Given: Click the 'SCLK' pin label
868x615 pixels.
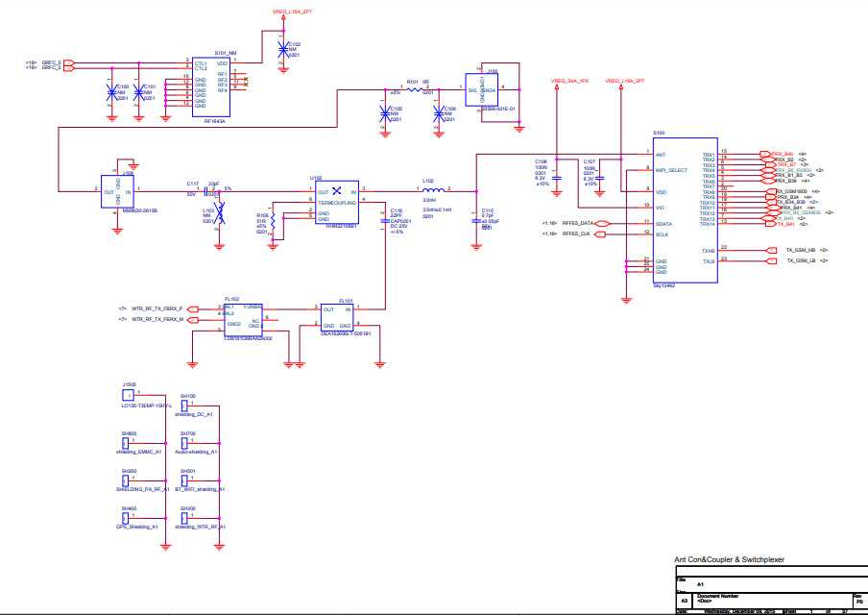Looking at the screenshot, I should (663, 234).
